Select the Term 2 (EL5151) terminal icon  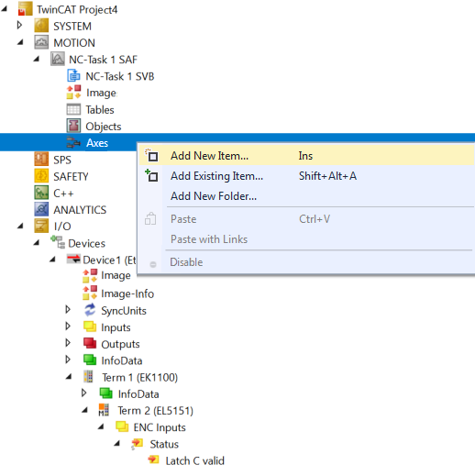104,410
